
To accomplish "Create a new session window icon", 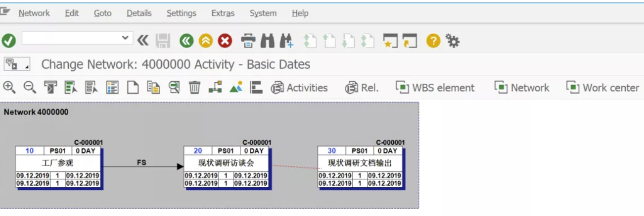I will 391,41.
